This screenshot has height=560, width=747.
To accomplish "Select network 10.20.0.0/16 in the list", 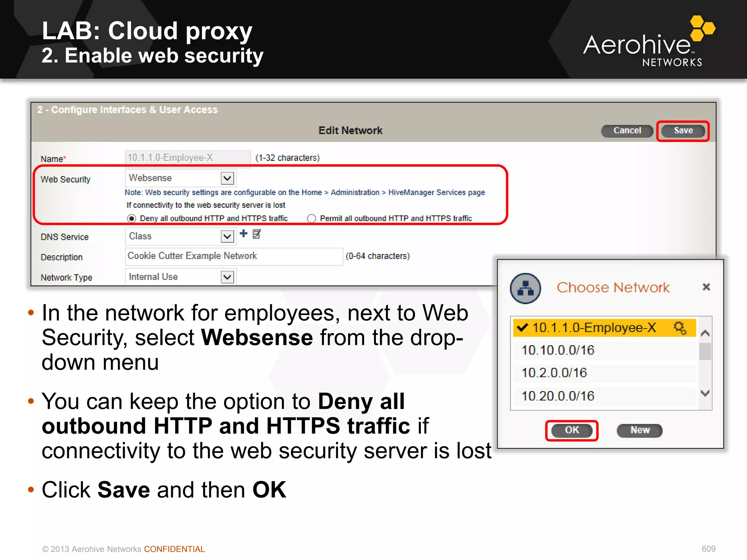I will point(604,396).
